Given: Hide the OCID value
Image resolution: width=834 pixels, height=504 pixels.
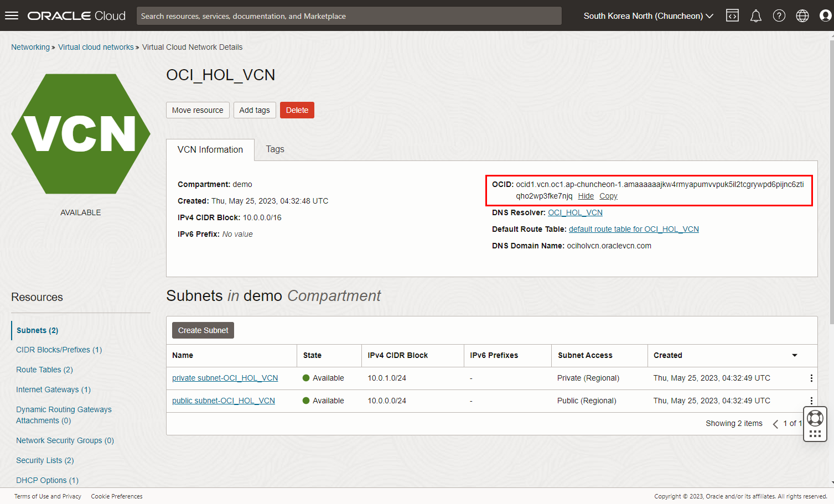Looking at the screenshot, I should coord(586,196).
